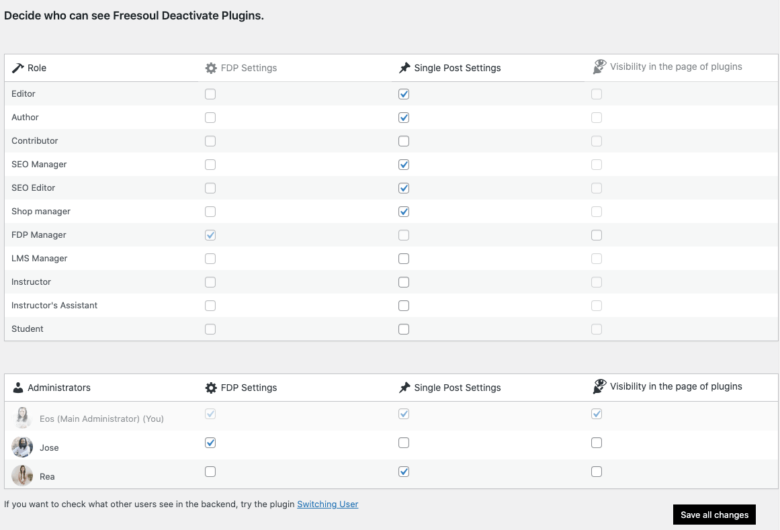The width and height of the screenshot is (780, 530).
Task: Enable FDP Settings for Editor role
Action: pos(210,94)
